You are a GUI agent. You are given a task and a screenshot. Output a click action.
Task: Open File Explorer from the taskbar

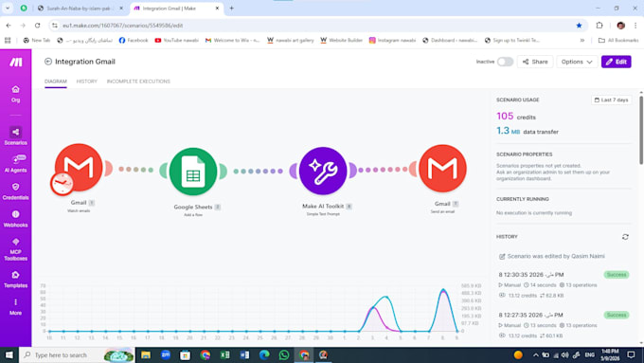pos(146,354)
